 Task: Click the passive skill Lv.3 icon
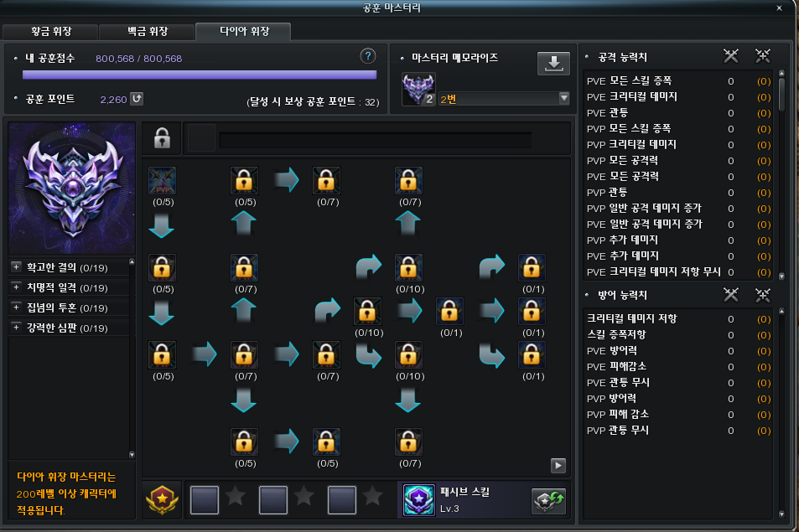pyautogui.click(x=419, y=500)
